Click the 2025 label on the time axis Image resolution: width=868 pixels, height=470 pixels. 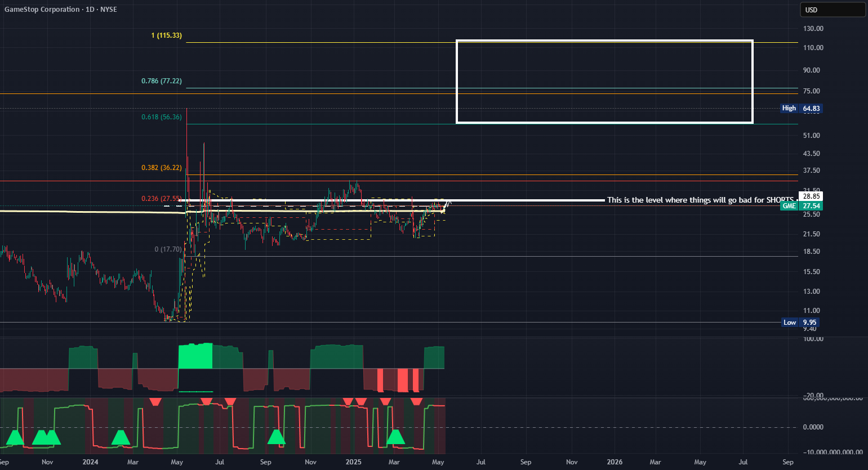[x=353, y=462]
